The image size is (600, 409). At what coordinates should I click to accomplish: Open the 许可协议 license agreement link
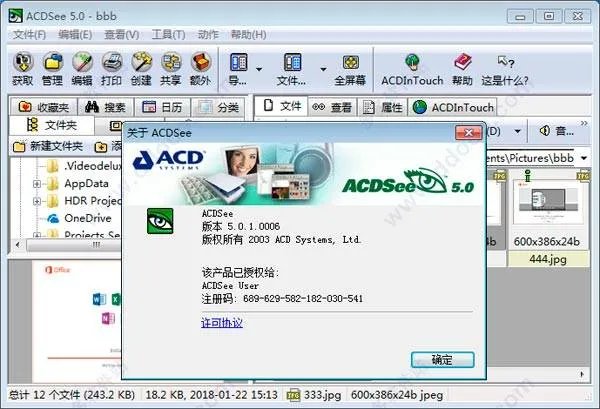[222, 323]
